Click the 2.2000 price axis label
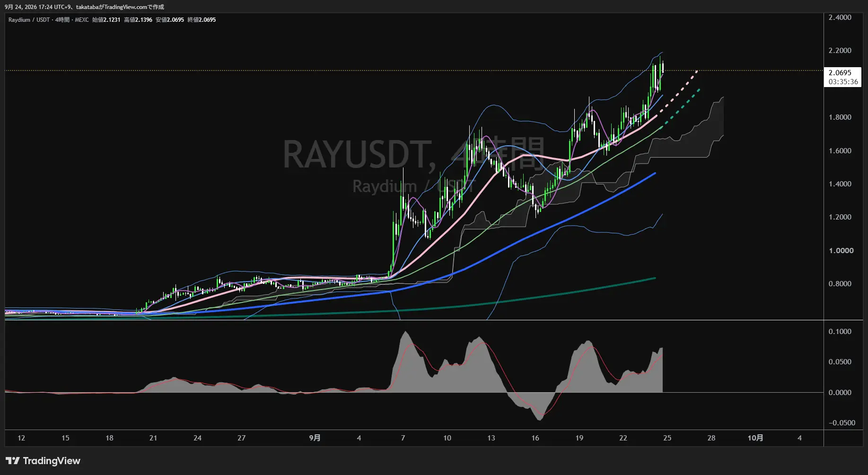 click(x=840, y=51)
